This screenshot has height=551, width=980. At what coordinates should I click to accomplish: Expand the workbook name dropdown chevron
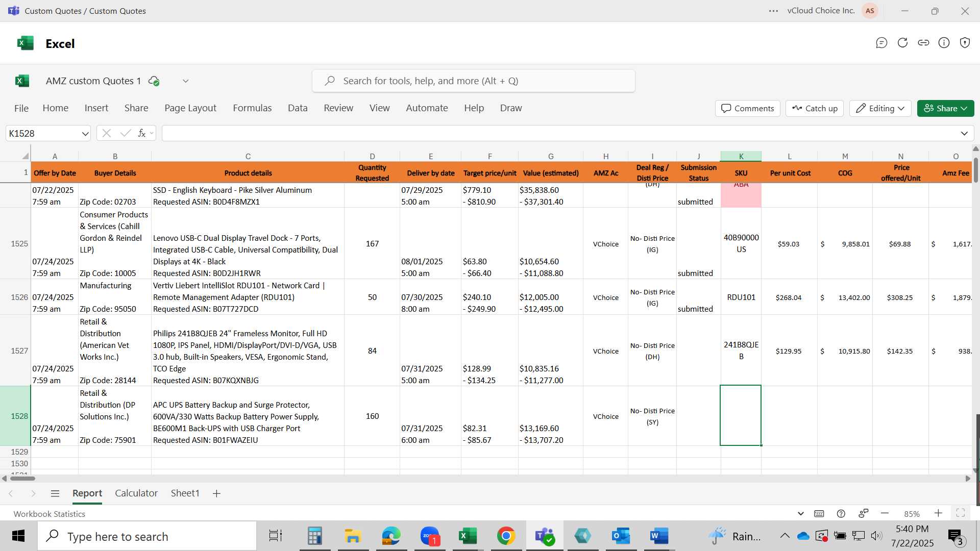coord(186,81)
